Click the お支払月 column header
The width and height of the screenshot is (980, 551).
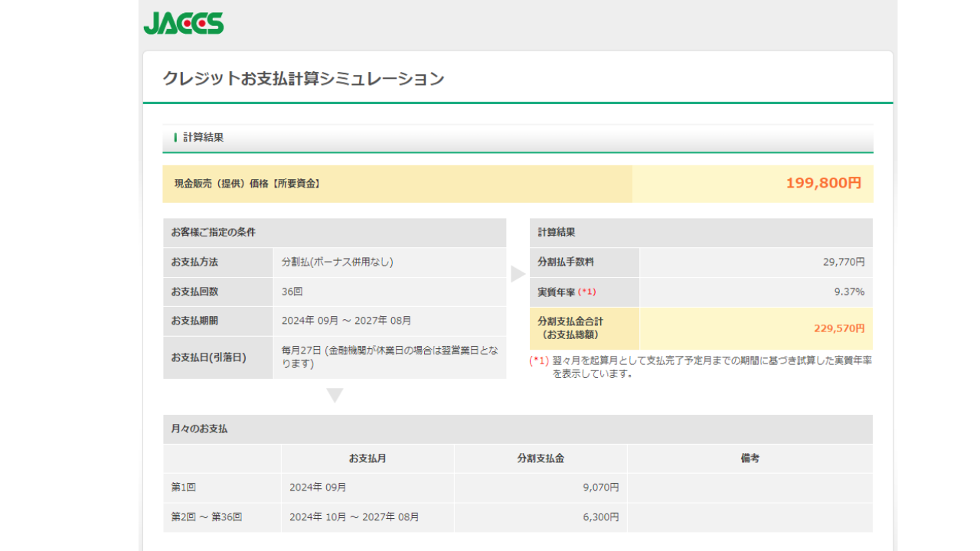click(367, 458)
